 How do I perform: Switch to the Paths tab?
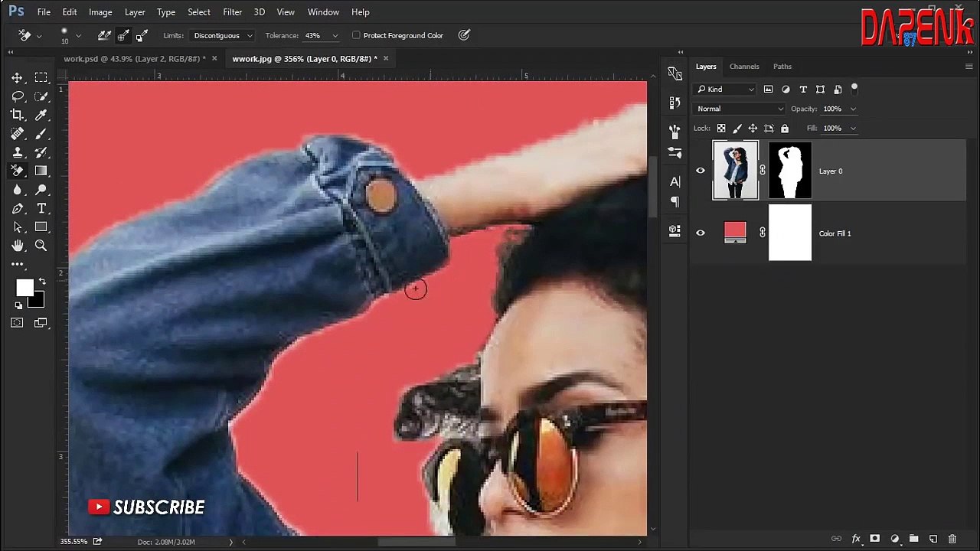[x=782, y=67]
